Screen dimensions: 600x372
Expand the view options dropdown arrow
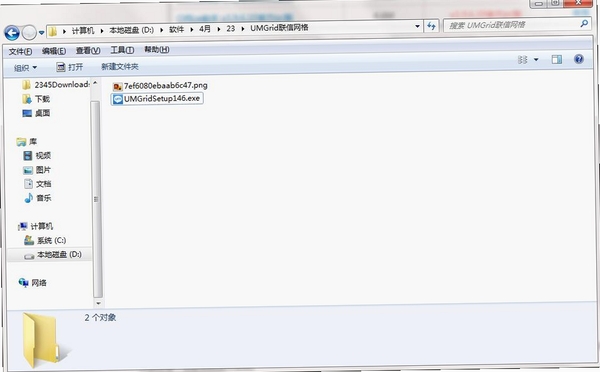[x=536, y=59]
